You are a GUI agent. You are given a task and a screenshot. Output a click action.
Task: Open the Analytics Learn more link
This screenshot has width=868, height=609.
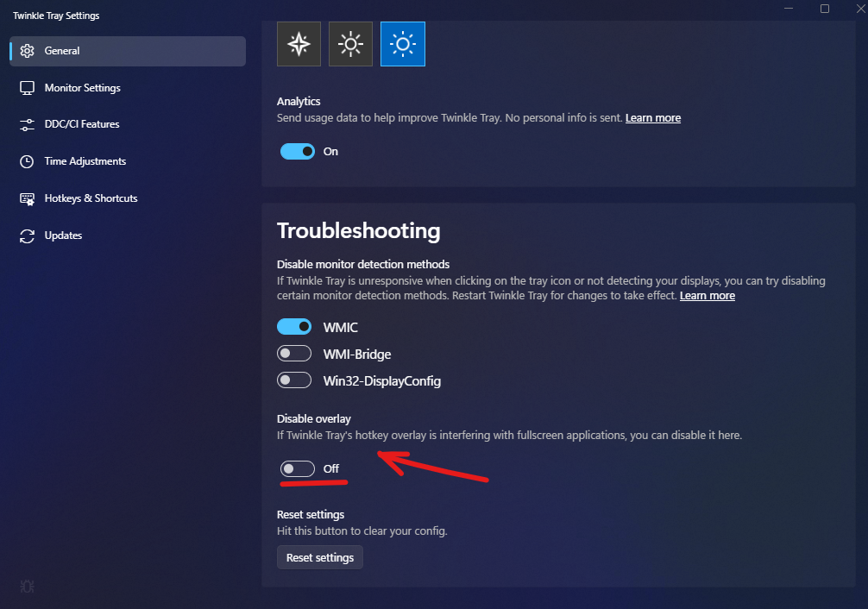click(652, 117)
